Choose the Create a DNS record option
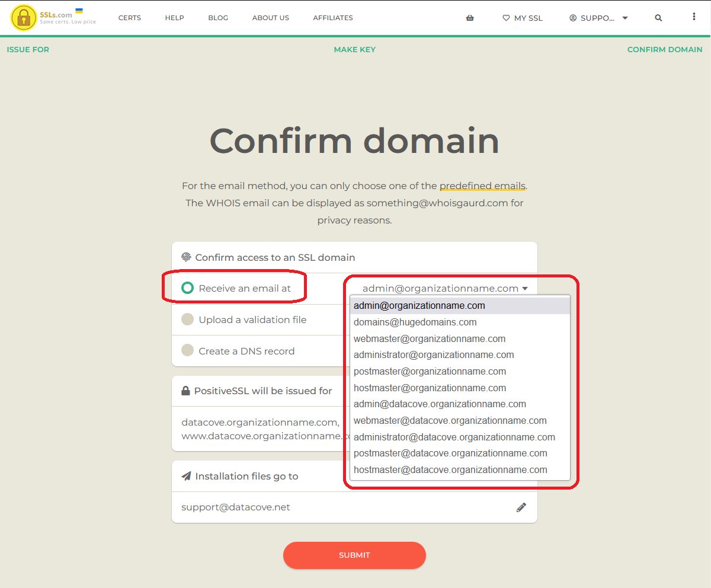Image resolution: width=711 pixels, height=588 pixels. (187, 351)
